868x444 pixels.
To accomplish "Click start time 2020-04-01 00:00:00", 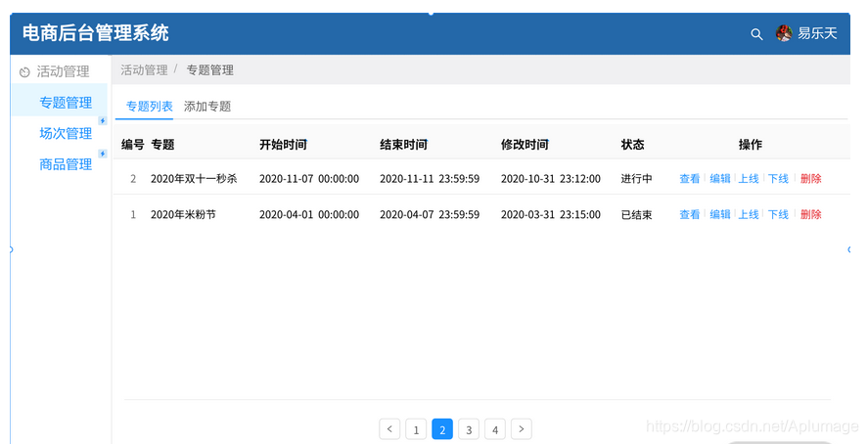I will coord(309,214).
